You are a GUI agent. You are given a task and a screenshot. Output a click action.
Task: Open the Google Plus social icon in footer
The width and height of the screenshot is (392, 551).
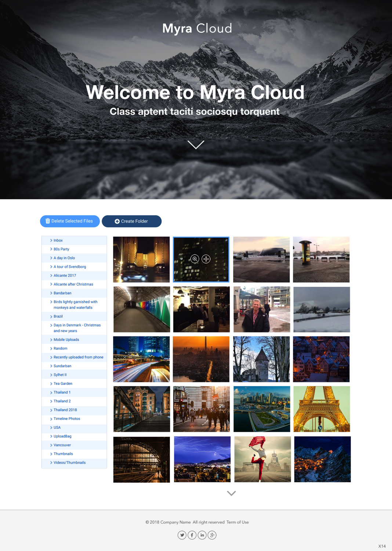pos(212,535)
